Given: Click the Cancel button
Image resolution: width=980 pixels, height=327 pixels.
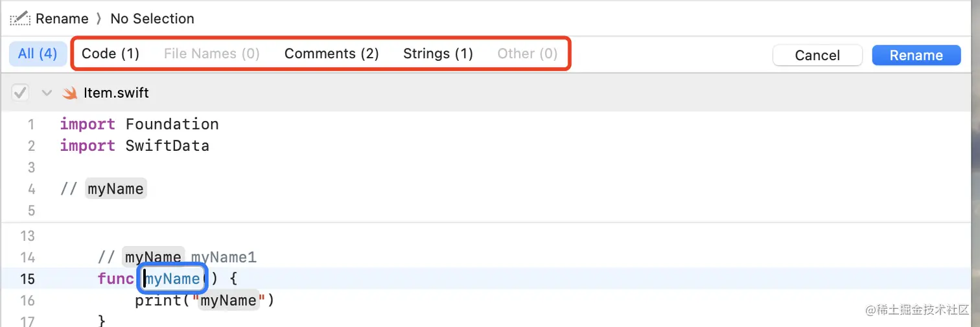Looking at the screenshot, I should [817, 55].
